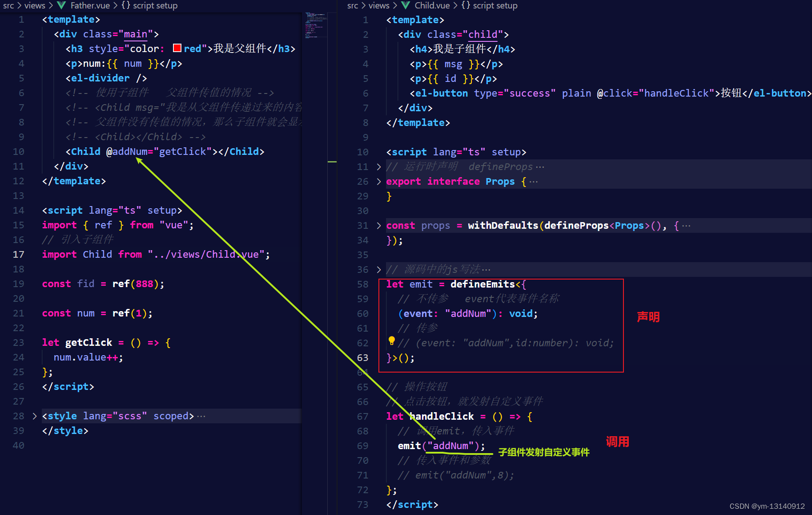Click the braces icon before Child script setup

(466, 5)
